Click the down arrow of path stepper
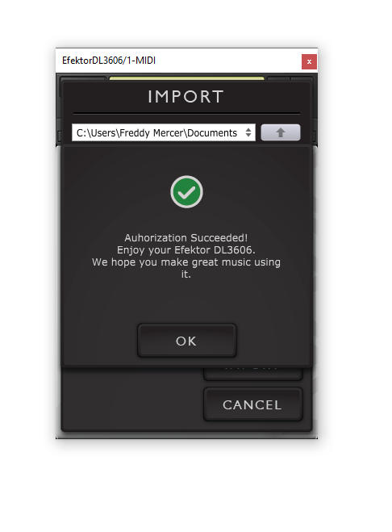This screenshot has height=532, width=392. (x=248, y=135)
